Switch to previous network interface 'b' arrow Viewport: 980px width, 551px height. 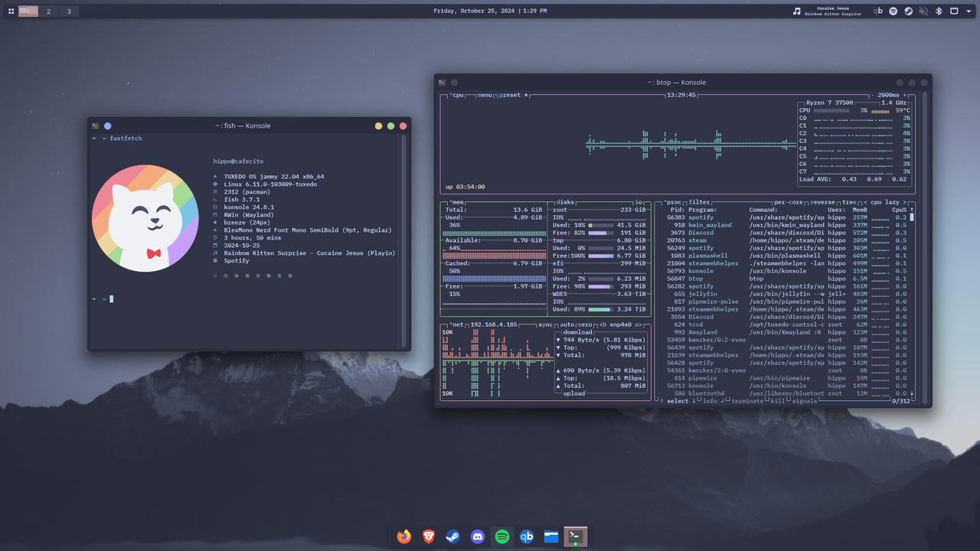point(603,324)
